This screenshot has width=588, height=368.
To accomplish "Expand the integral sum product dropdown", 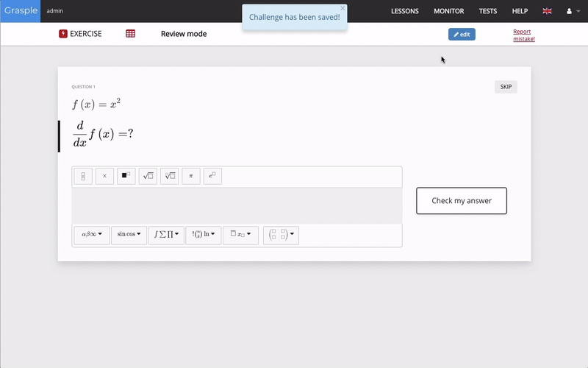I will coord(166,235).
